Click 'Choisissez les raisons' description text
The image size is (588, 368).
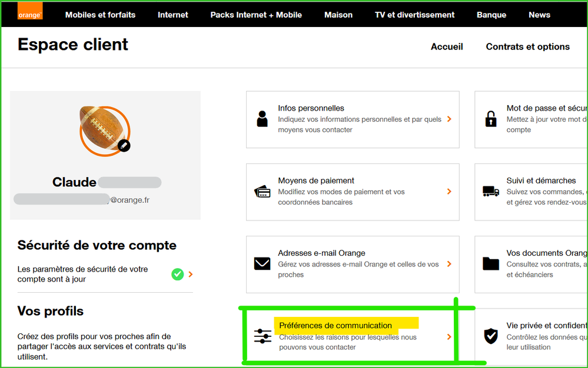(348, 342)
